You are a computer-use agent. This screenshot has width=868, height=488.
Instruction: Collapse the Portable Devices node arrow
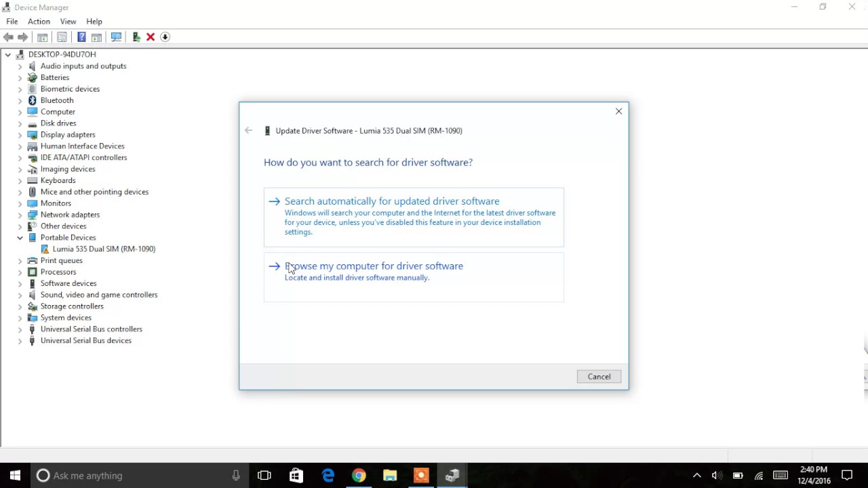(x=20, y=238)
